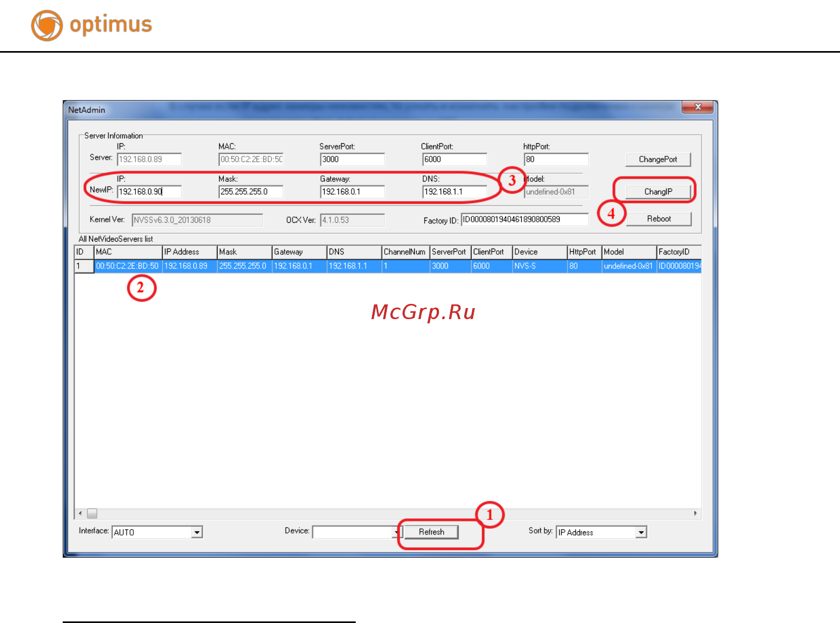
Task: Click the Device column header
Action: 540,252
